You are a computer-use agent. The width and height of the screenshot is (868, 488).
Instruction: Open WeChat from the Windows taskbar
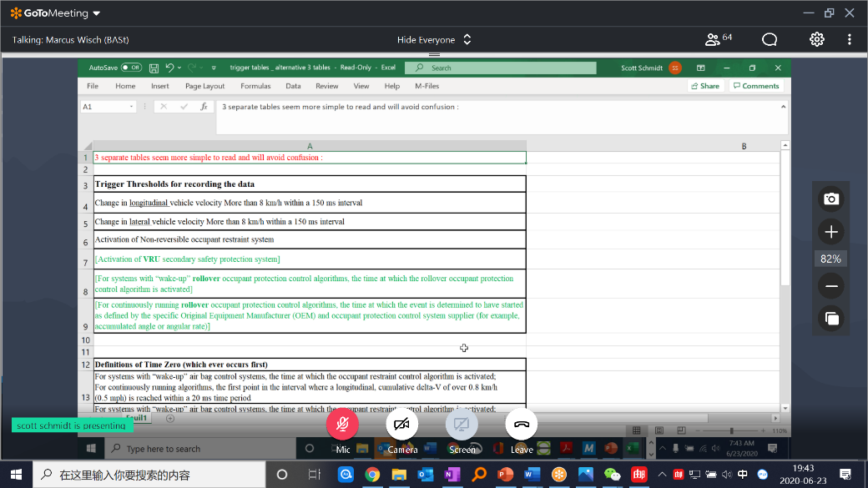[x=613, y=475]
